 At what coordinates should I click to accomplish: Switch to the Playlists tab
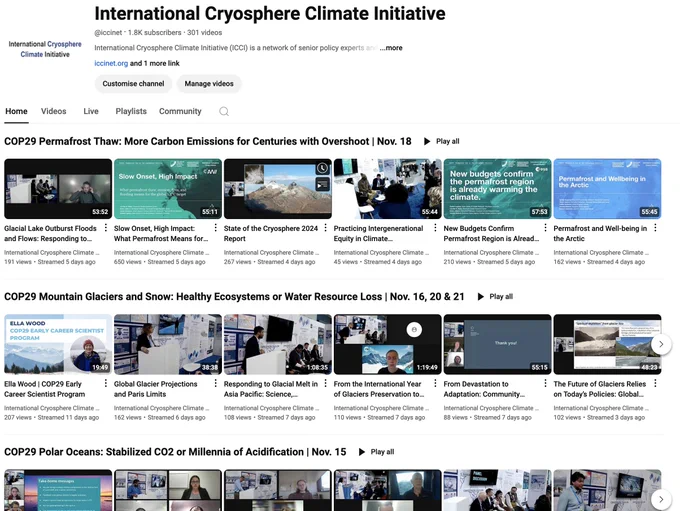[x=131, y=111]
